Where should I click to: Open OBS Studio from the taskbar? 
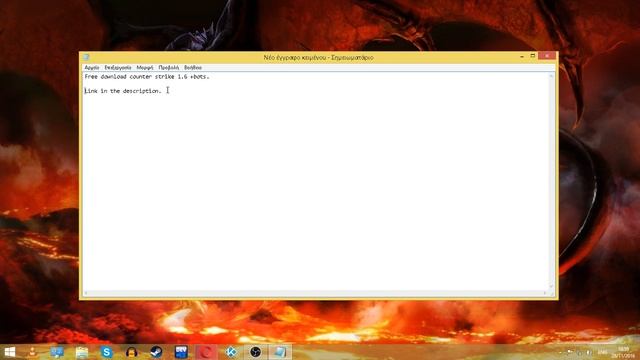(256, 352)
